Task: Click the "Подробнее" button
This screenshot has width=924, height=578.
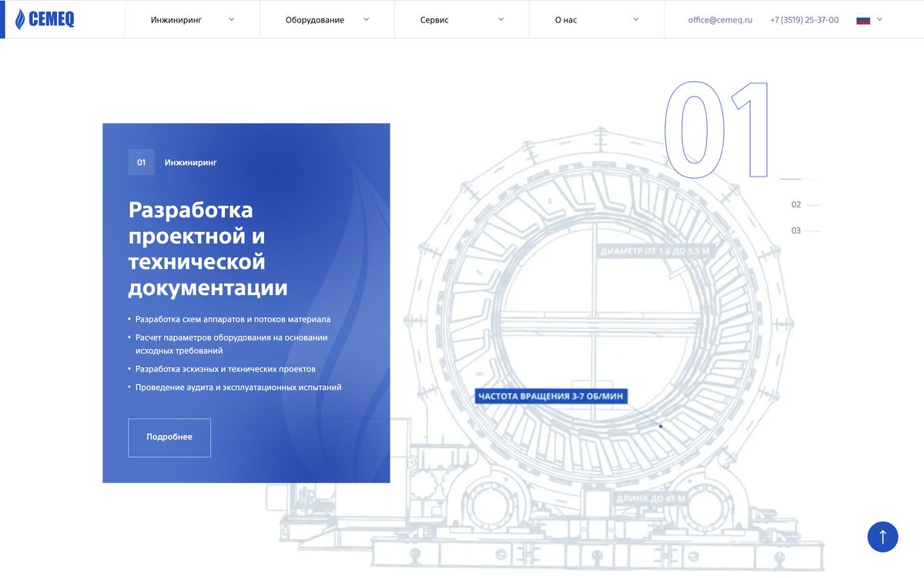Action: pos(169,437)
